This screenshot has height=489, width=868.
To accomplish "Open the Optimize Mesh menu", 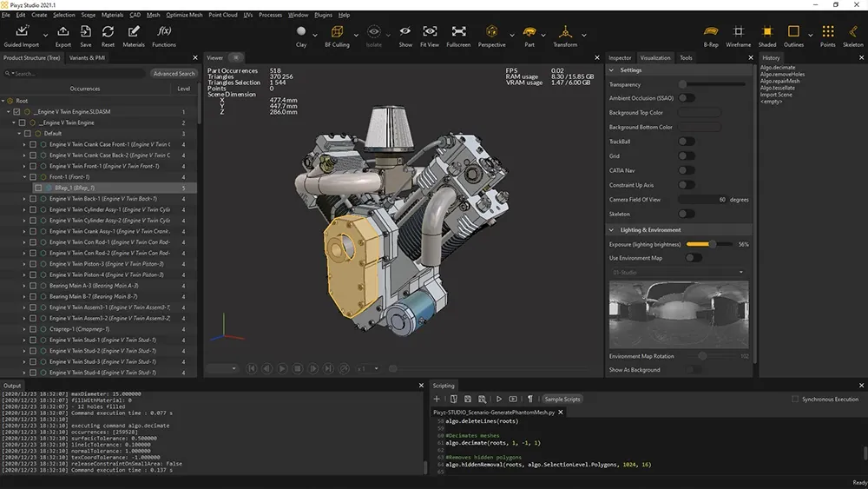I will [x=184, y=15].
